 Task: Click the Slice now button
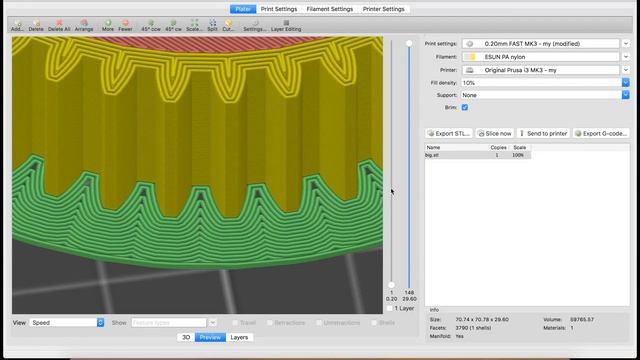(x=495, y=133)
